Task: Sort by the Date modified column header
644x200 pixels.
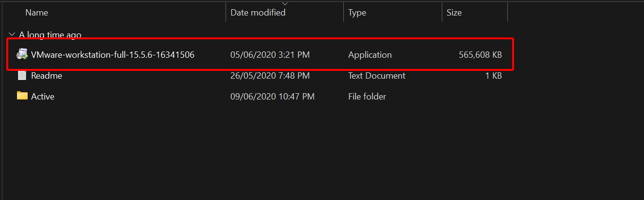Action: (258, 13)
